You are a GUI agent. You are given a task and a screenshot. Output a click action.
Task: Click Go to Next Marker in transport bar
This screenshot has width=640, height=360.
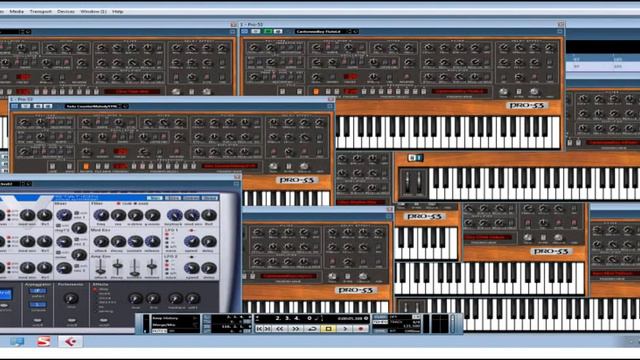pyautogui.click(x=267, y=329)
